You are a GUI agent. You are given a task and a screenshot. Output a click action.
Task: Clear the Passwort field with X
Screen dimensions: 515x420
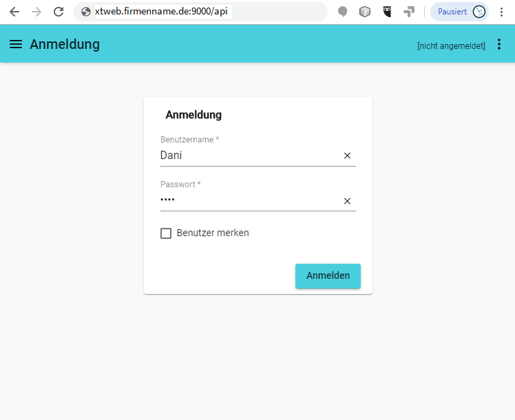coord(347,201)
